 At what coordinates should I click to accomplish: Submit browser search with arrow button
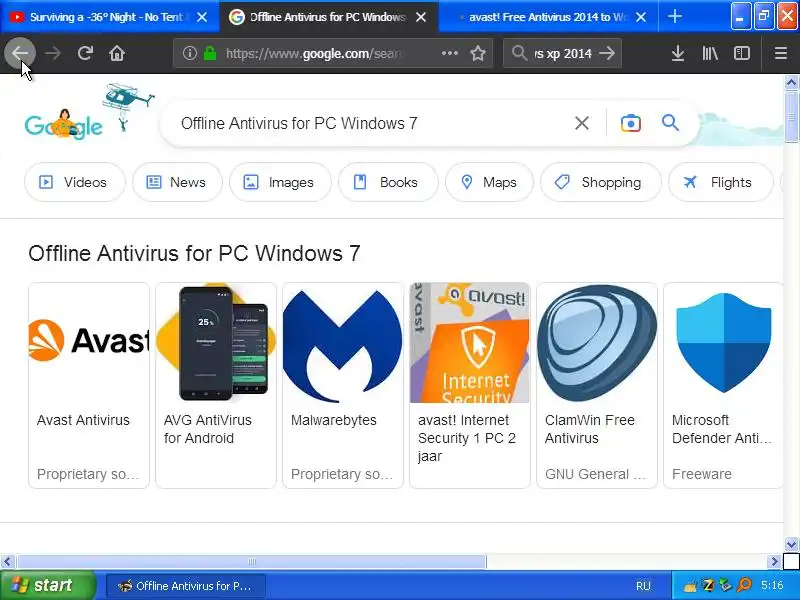point(607,53)
